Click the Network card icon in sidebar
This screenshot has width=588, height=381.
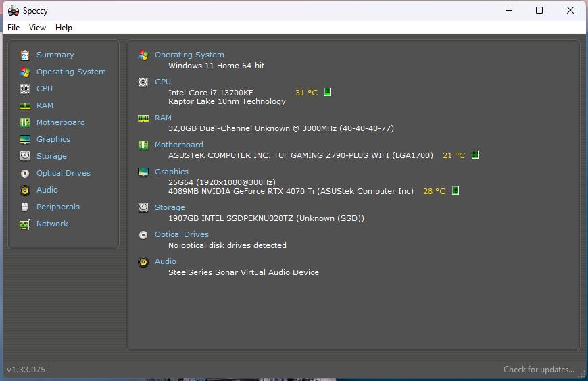point(25,224)
